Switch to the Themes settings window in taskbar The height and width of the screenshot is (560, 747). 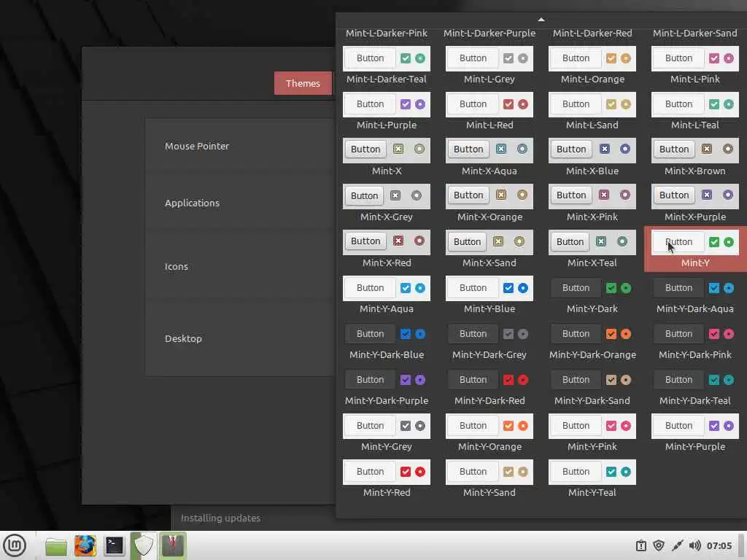point(172,545)
